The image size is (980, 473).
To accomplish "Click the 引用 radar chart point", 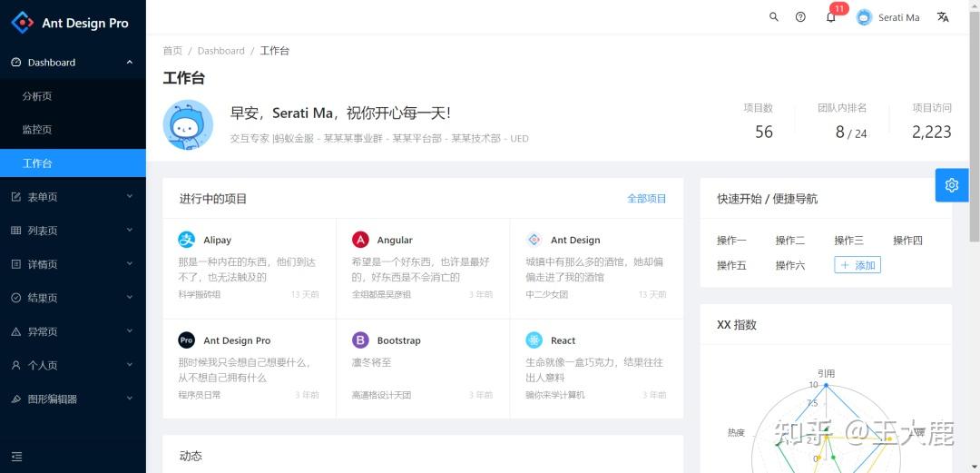I will pyautogui.click(x=826, y=385).
